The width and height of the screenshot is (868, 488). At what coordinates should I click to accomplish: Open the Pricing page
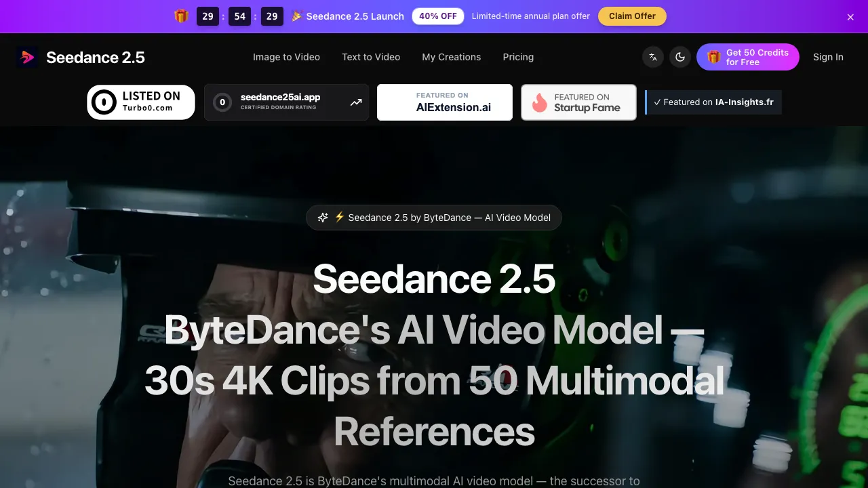point(518,57)
